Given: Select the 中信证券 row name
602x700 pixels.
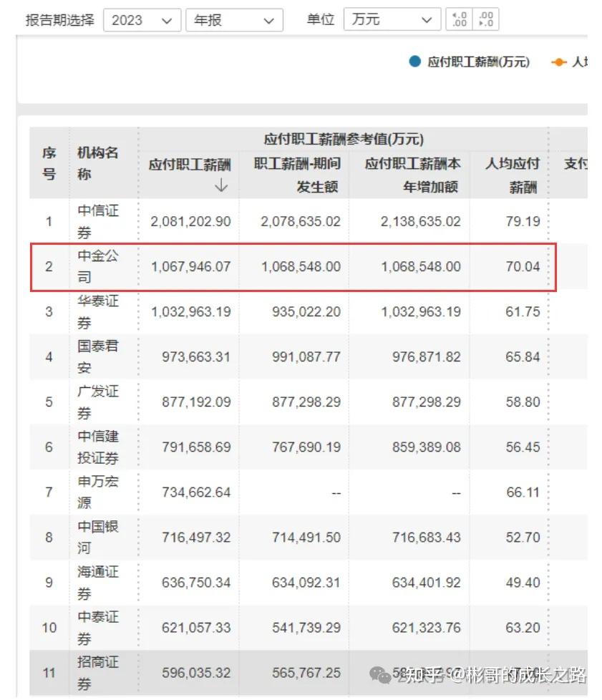Looking at the screenshot, I should point(98,221).
